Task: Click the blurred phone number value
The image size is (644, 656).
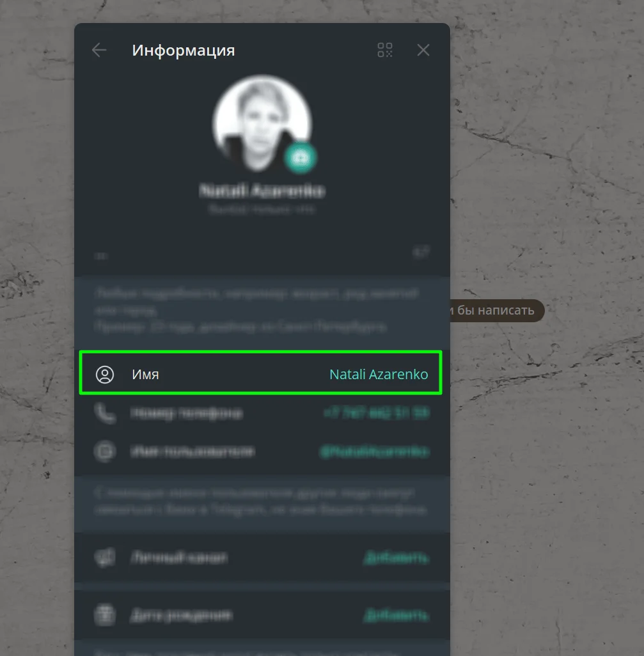Action: 377,413
